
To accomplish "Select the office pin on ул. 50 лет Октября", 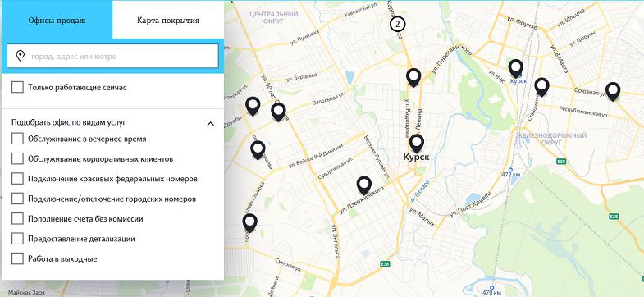I will 278,112.
